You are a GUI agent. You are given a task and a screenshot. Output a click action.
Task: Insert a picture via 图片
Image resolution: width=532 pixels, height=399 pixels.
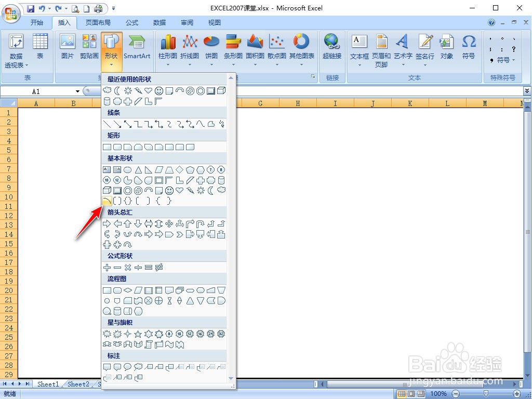[67, 47]
